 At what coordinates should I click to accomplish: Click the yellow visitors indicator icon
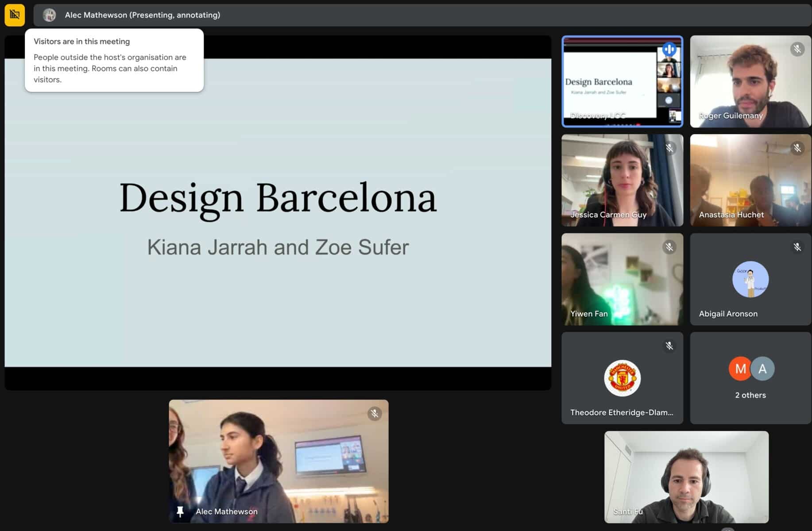pos(15,15)
